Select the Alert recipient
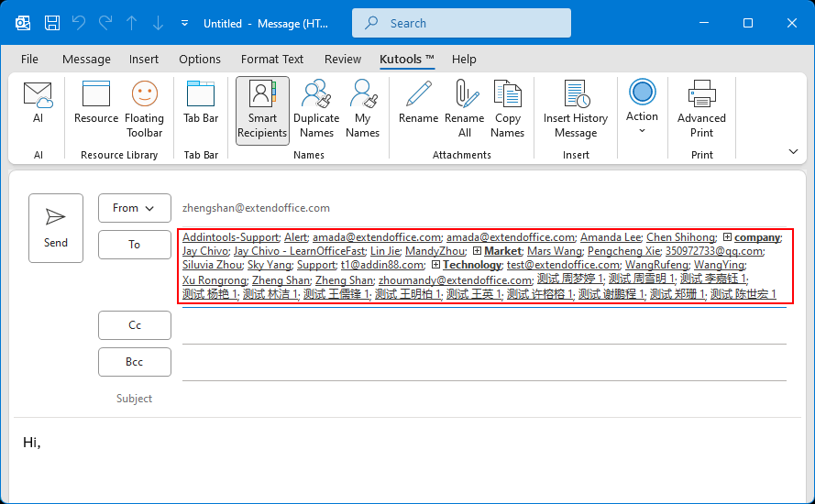This screenshot has width=815, height=504. tap(296, 237)
